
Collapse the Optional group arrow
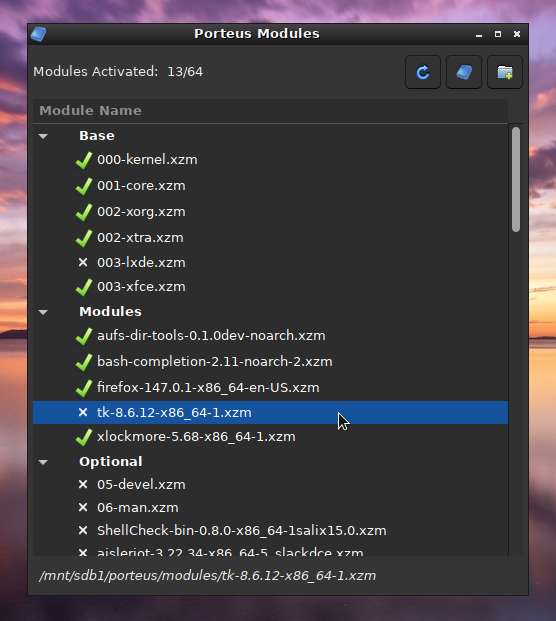(43, 462)
